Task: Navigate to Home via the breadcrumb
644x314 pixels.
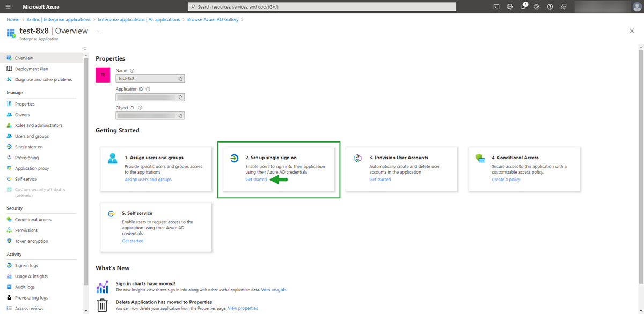Action: 13,19
